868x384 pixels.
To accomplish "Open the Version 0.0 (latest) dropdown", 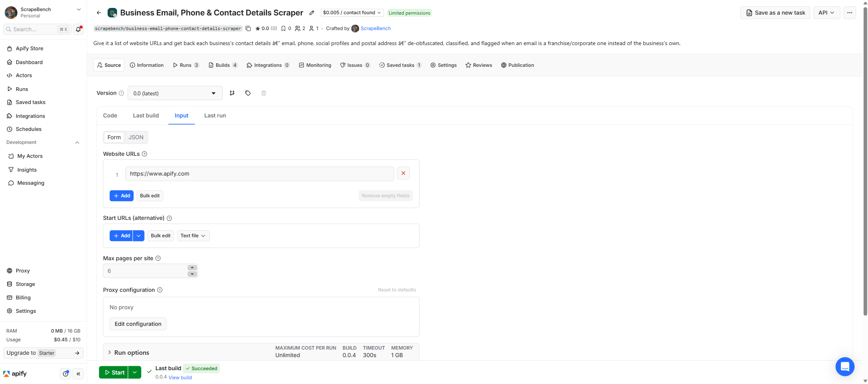I will click(x=175, y=93).
